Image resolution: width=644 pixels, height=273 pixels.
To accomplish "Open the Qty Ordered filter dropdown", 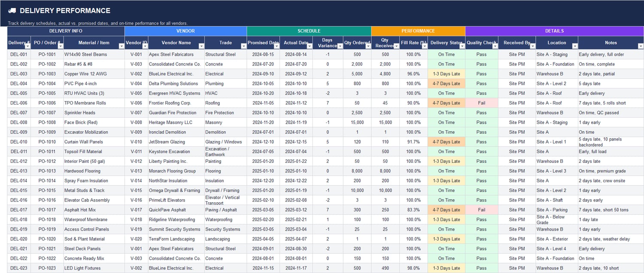I will tap(368, 46).
